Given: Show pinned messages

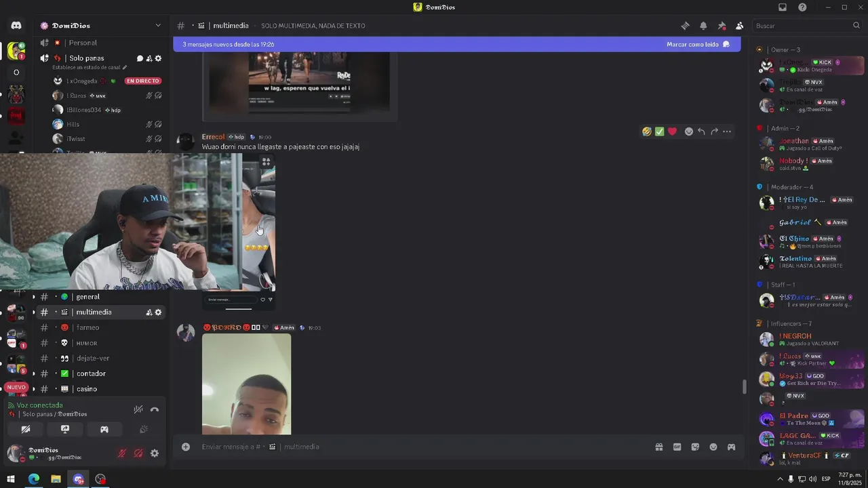Looking at the screenshot, I should click(722, 26).
